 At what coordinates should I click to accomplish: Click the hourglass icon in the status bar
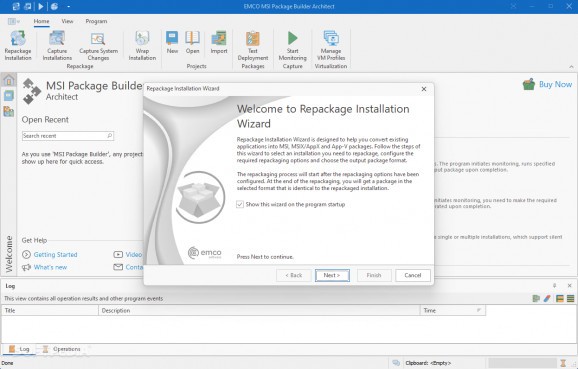[563, 363]
